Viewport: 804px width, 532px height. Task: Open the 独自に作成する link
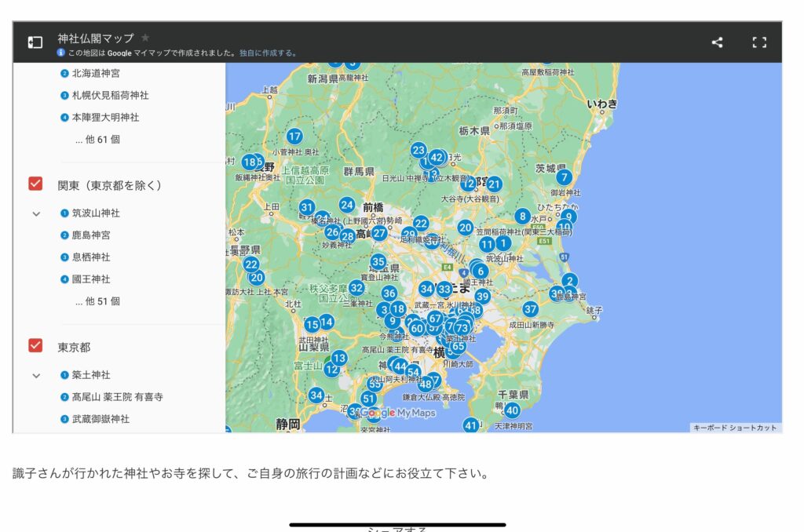pos(268,53)
